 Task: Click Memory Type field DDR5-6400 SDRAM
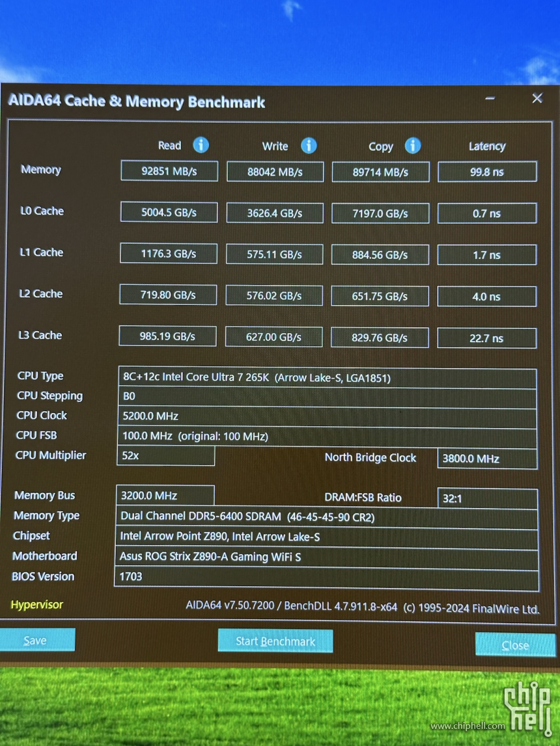pos(327,517)
